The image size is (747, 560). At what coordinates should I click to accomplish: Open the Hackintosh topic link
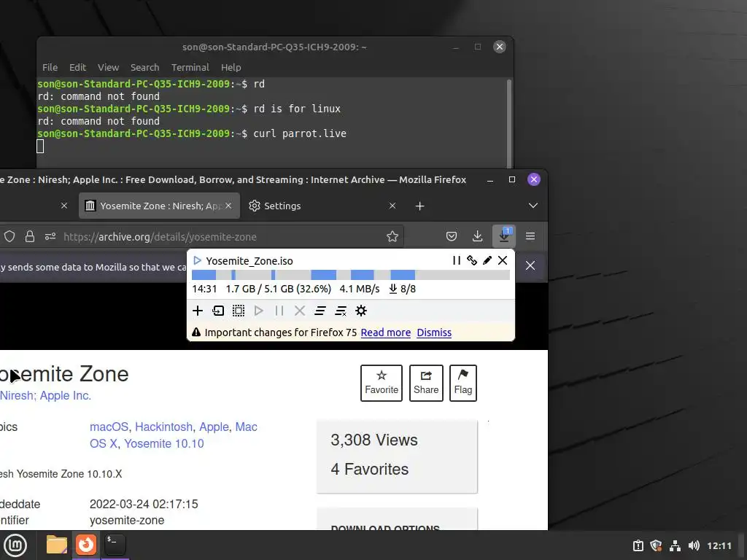tap(164, 427)
